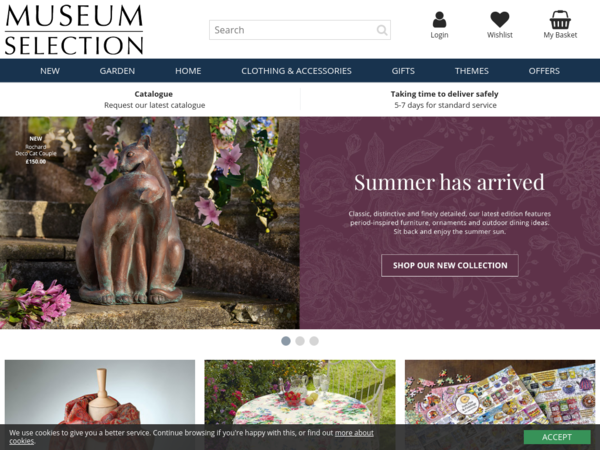Open the Themes menu
Image resolution: width=600 pixels, height=450 pixels.
point(471,71)
